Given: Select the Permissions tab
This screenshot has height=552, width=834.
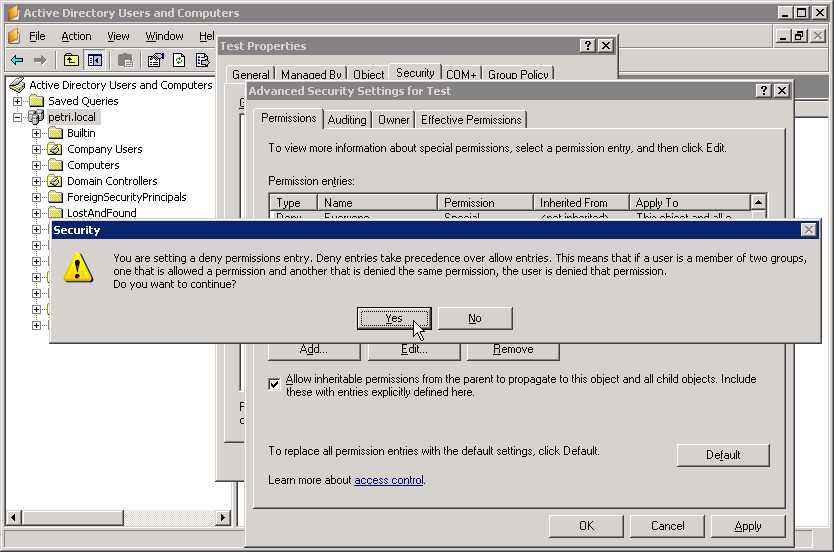Looking at the screenshot, I should (x=289, y=118).
